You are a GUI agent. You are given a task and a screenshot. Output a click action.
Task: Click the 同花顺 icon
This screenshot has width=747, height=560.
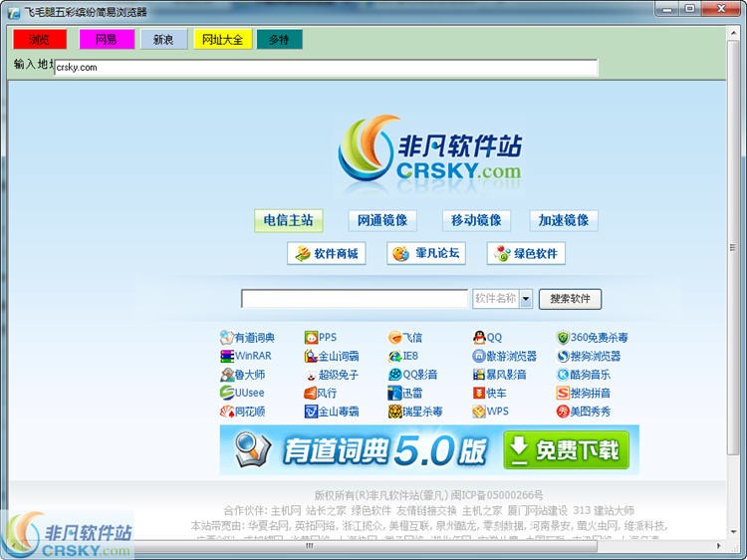[227, 411]
